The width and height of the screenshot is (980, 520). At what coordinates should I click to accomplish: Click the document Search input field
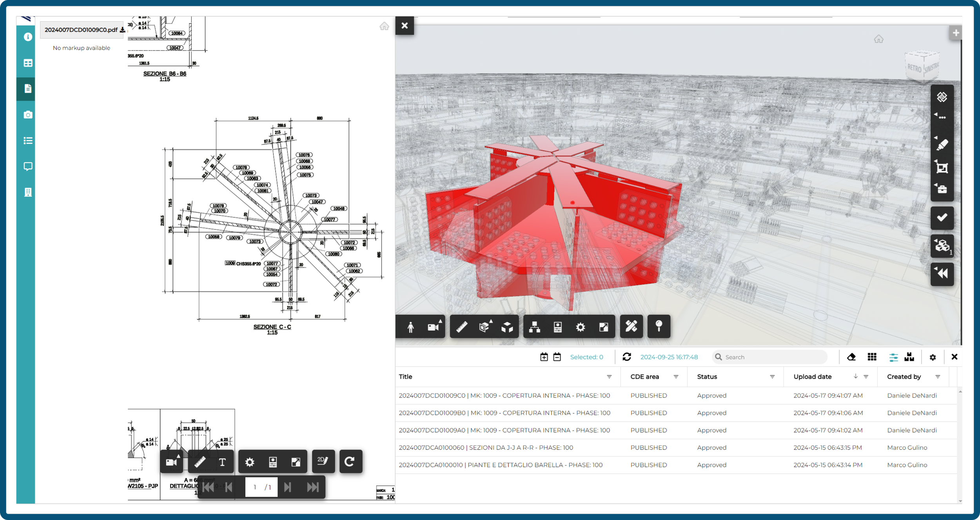[x=772, y=357]
